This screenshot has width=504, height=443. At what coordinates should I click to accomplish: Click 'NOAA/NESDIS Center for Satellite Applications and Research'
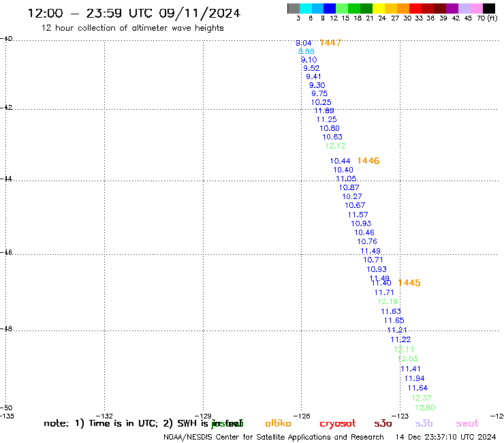click(274, 438)
